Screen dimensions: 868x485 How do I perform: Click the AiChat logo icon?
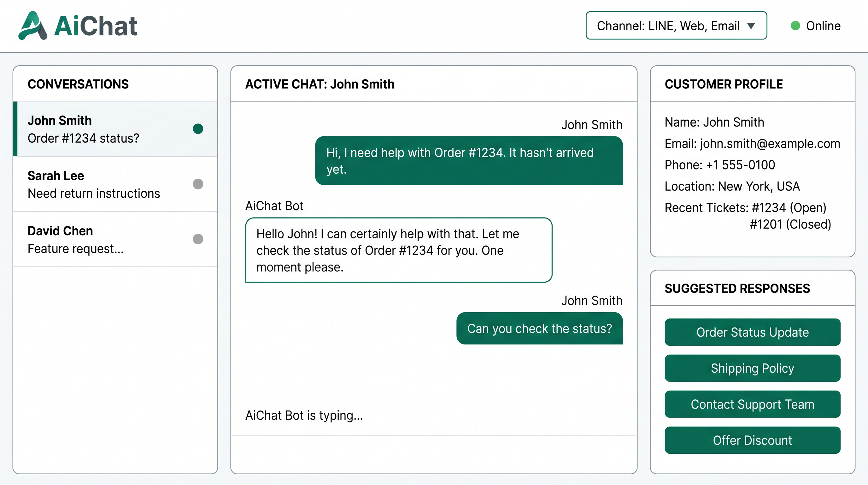(32, 26)
